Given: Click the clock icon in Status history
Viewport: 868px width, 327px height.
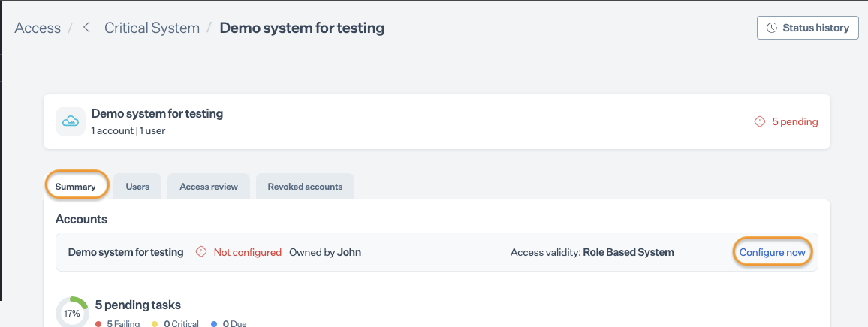Looking at the screenshot, I should point(772,28).
